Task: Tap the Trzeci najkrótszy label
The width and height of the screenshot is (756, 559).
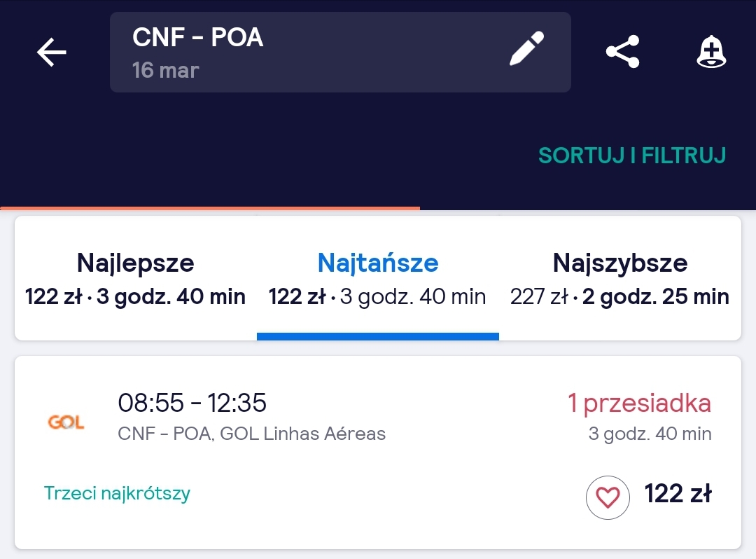Action: click(117, 493)
